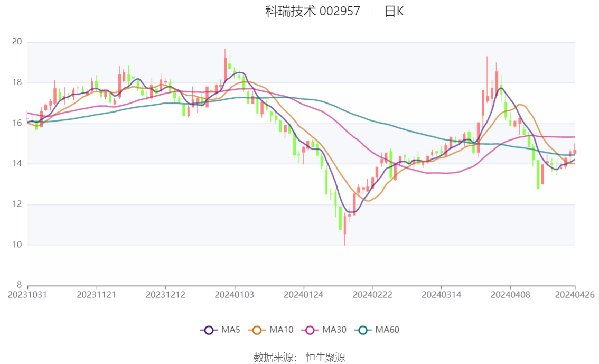Hide the MA60 line using its legend text

tap(387, 330)
